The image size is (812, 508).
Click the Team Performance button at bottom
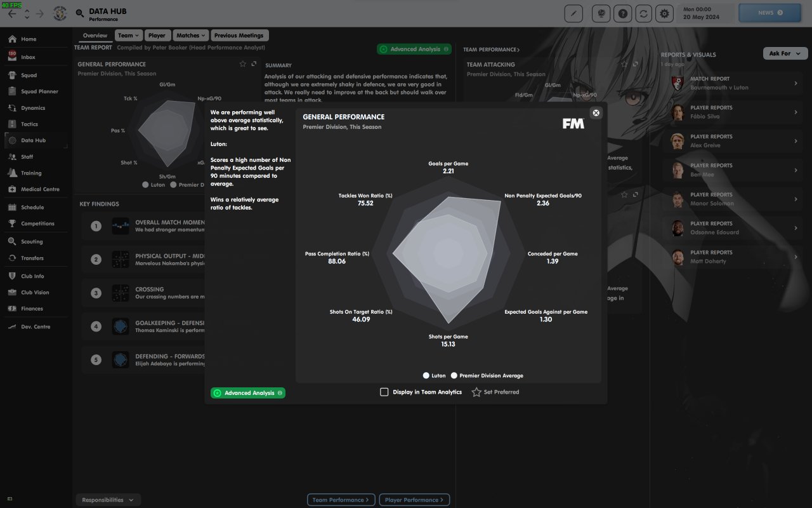(x=341, y=500)
